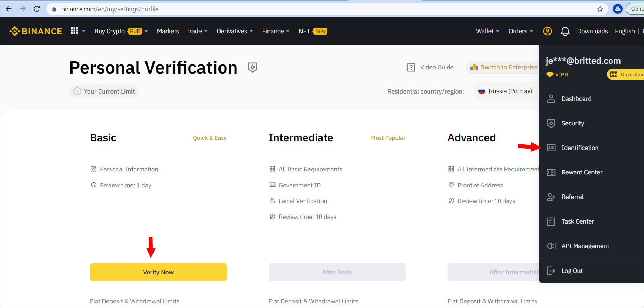Click the Dashboard person icon
The height and width of the screenshot is (308, 644).
point(551,99)
